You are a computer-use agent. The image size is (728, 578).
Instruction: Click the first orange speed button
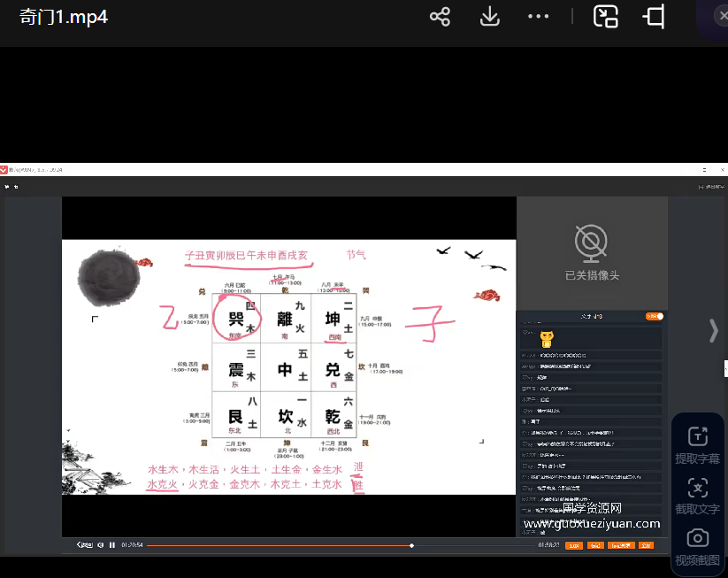574,545
